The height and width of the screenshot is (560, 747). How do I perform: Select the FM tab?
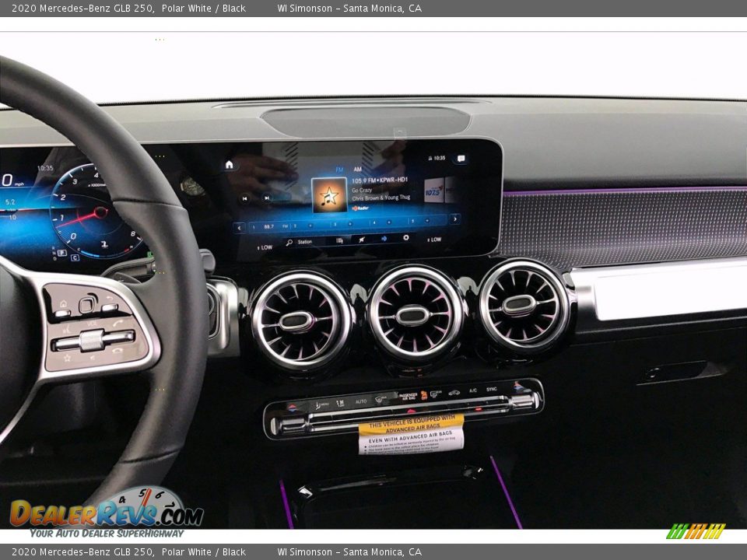click(x=338, y=169)
